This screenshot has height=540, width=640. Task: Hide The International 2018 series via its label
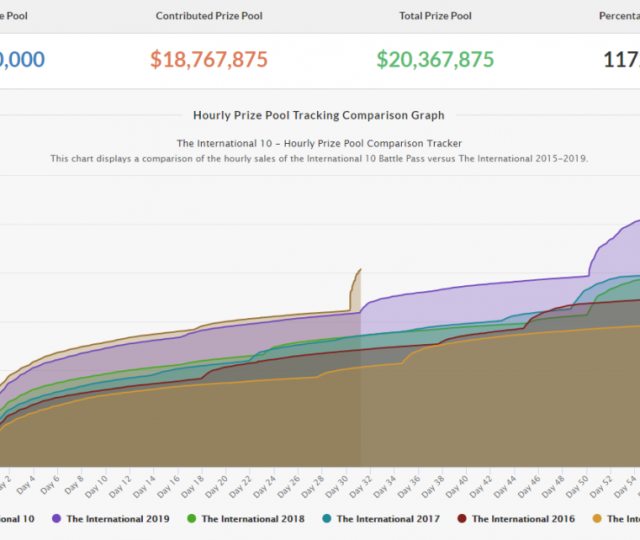pyautogui.click(x=255, y=519)
